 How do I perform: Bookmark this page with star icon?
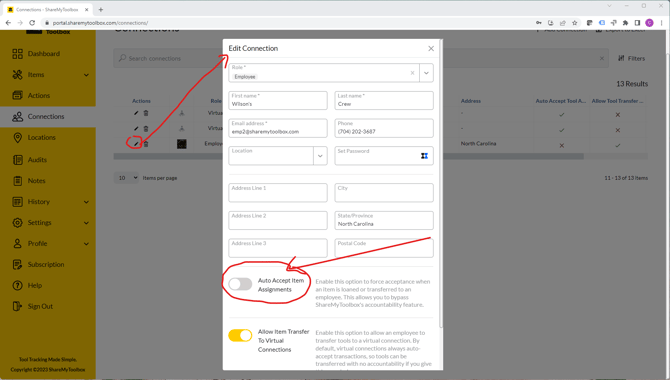click(575, 23)
